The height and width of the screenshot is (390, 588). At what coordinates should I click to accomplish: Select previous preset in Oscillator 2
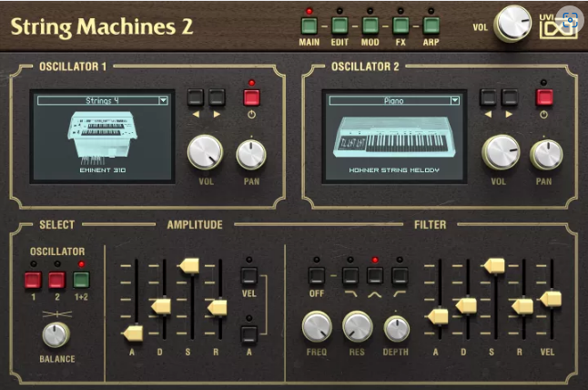(488, 97)
